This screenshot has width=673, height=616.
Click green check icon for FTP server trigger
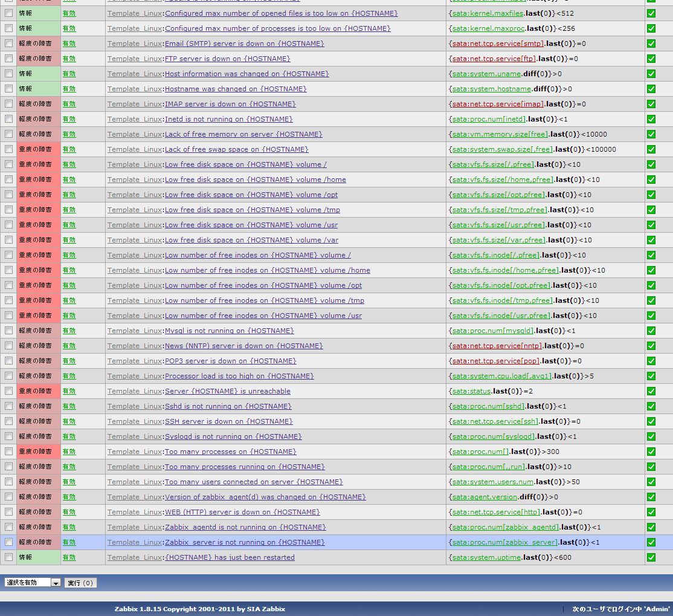(x=651, y=59)
